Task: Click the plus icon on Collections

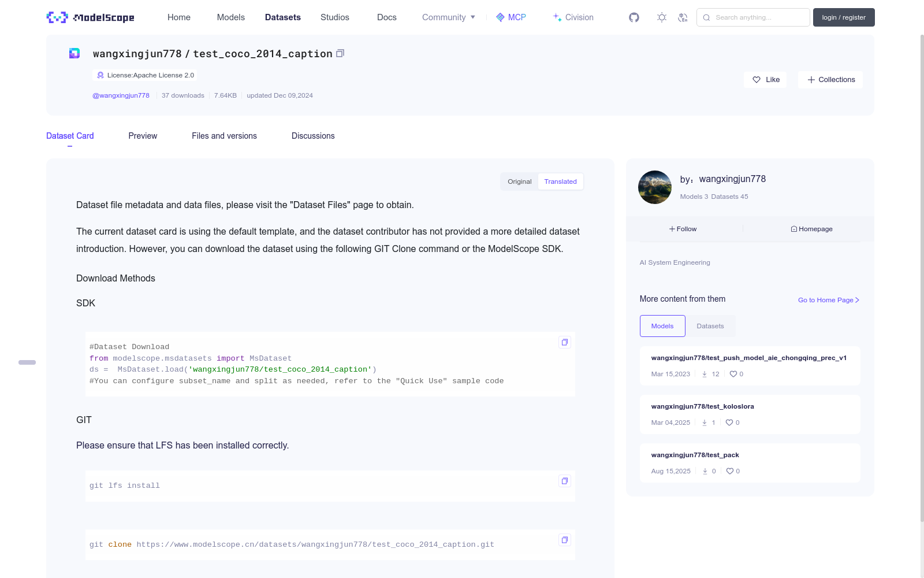Action: click(x=811, y=80)
